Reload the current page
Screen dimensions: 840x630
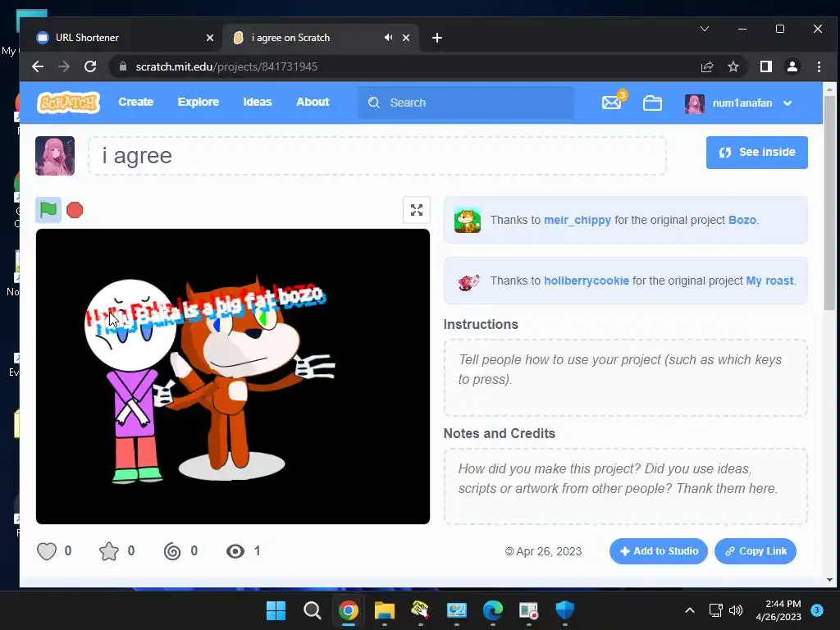pos(90,66)
